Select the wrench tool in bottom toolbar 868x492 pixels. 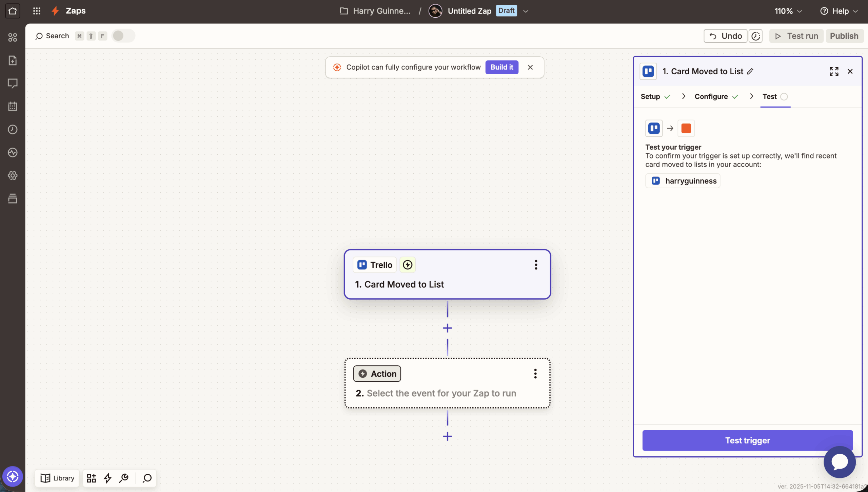point(123,478)
